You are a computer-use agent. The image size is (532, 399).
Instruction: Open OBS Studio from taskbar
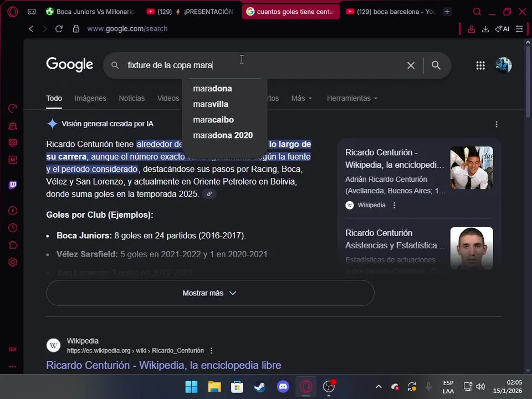click(329, 386)
